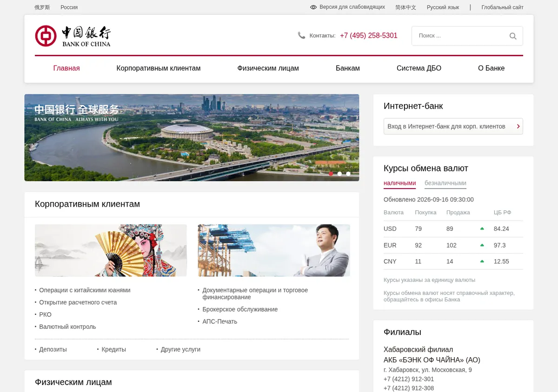
Task: Click the phone icon next to Контакты
Action: coord(301,35)
